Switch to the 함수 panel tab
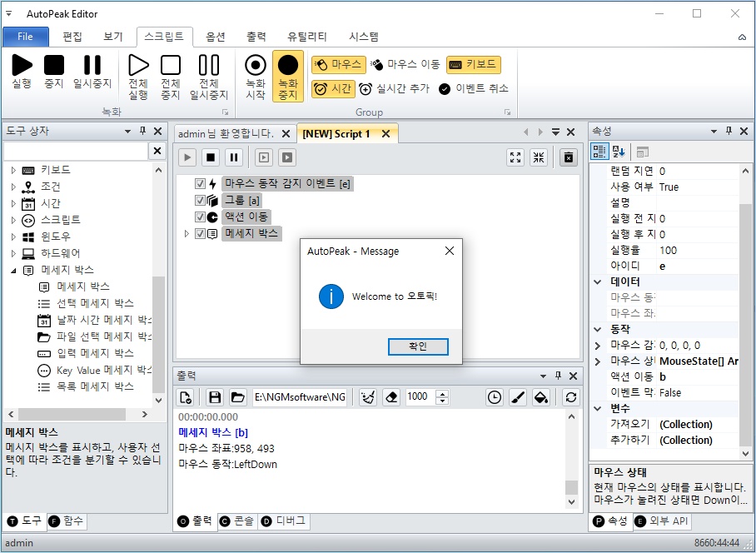The width and height of the screenshot is (756, 553). pyautogui.click(x=67, y=521)
